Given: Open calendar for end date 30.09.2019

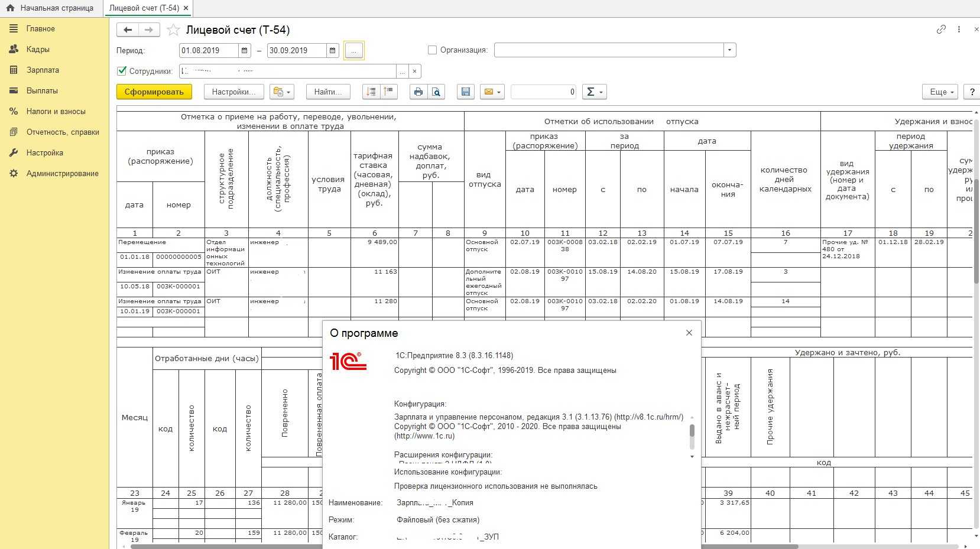Looking at the screenshot, I should point(333,50).
